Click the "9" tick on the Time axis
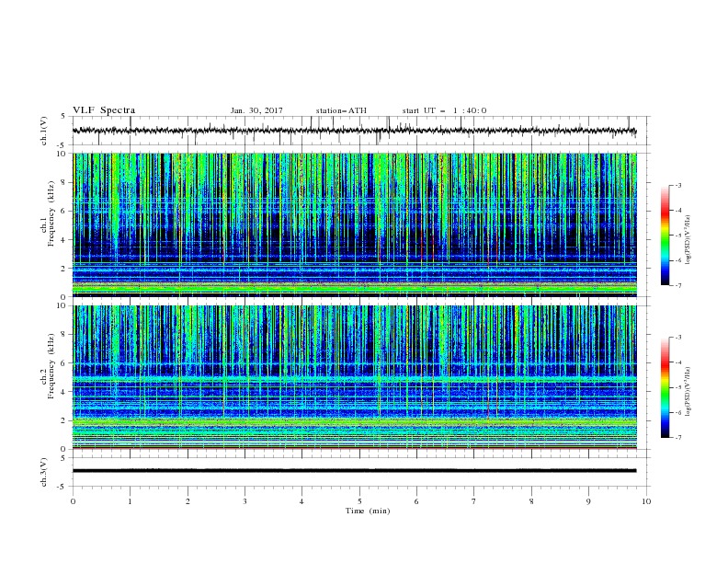Image resolution: width=728 pixels, height=563 pixels. click(588, 501)
